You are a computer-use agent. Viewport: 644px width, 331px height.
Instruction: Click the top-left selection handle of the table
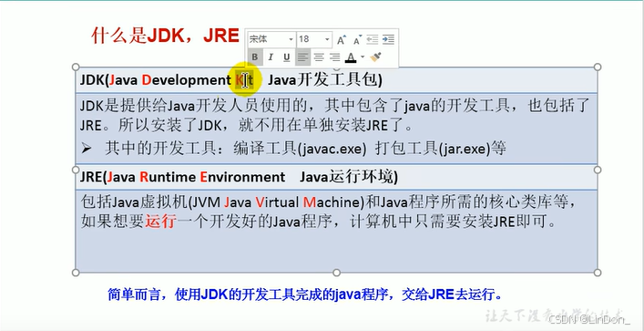pyautogui.click(x=76, y=67)
